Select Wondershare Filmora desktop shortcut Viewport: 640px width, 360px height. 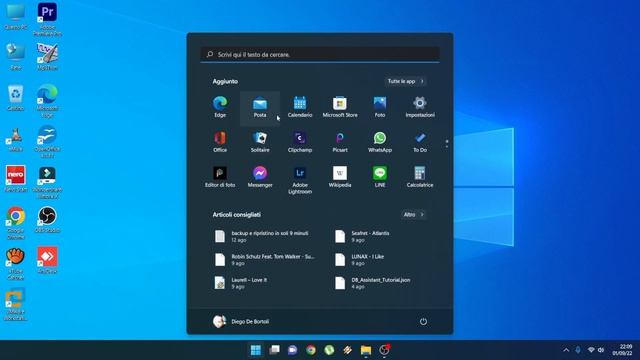[47, 182]
